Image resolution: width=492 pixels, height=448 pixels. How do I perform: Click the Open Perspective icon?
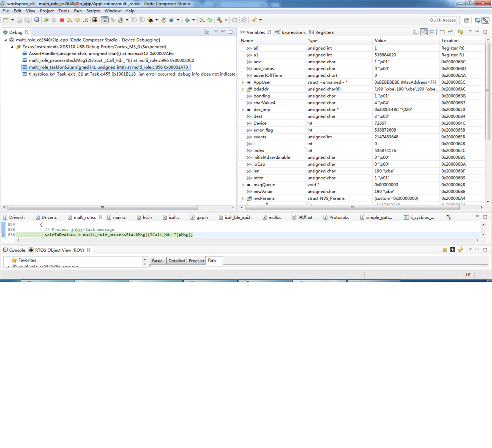click(x=466, y=20)
